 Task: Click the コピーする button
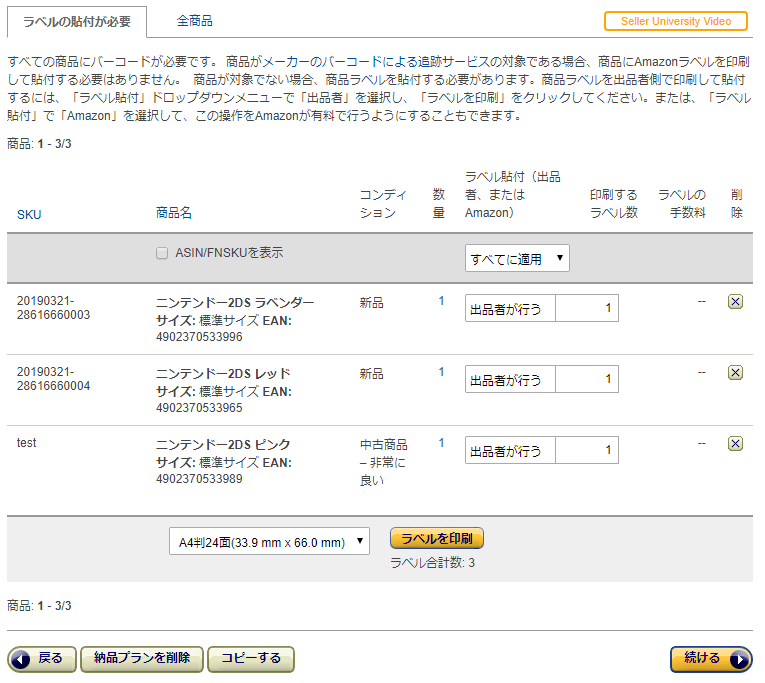(251, 659)
